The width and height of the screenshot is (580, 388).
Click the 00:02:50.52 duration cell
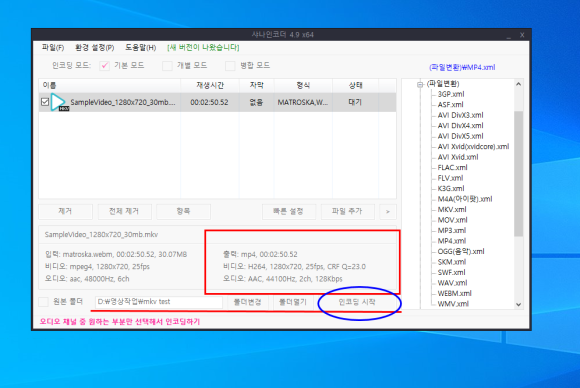209,102
